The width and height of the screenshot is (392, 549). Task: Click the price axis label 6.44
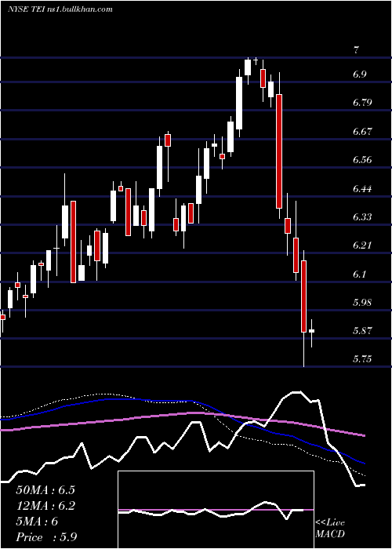[x=361, y=189]
